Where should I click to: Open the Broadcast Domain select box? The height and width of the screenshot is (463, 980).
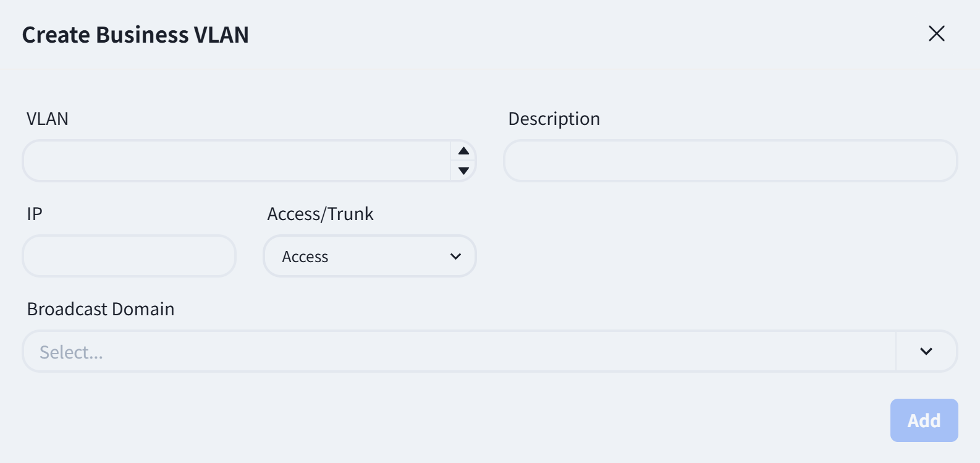pos(459,351)
